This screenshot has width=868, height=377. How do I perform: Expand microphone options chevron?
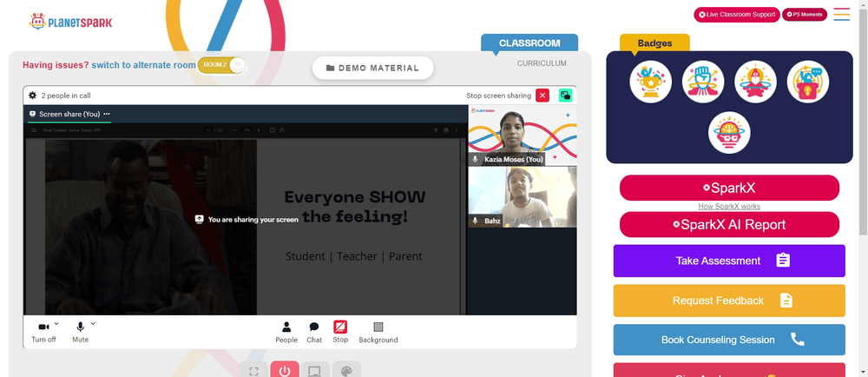93,323
